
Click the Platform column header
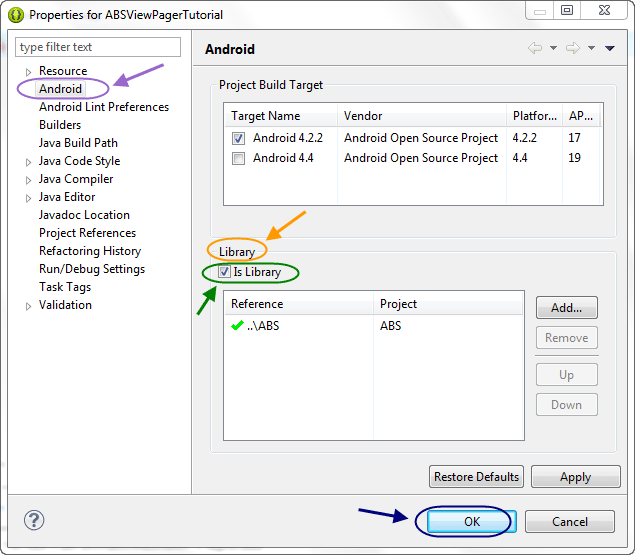point(534,116)
